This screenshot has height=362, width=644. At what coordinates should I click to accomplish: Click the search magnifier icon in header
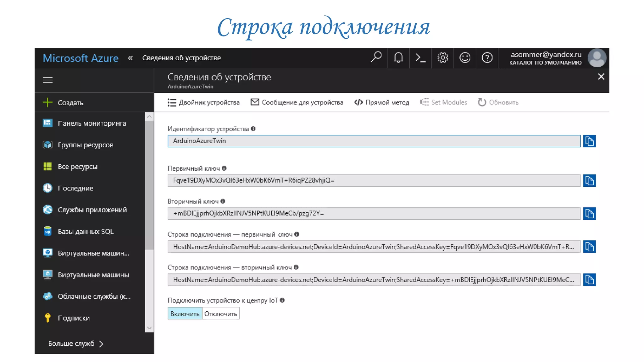tap(376, 58)
